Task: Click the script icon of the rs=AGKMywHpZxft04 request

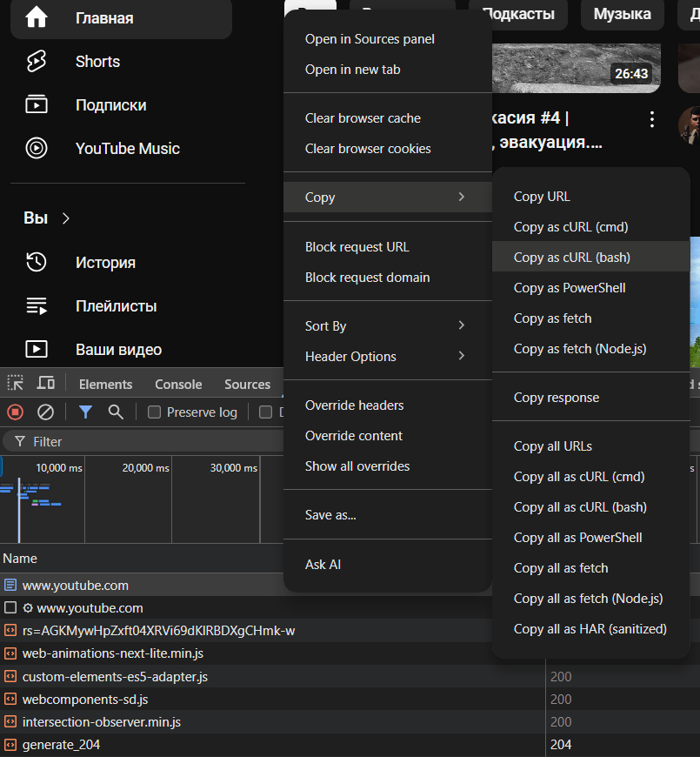Action: coord(10,631)
